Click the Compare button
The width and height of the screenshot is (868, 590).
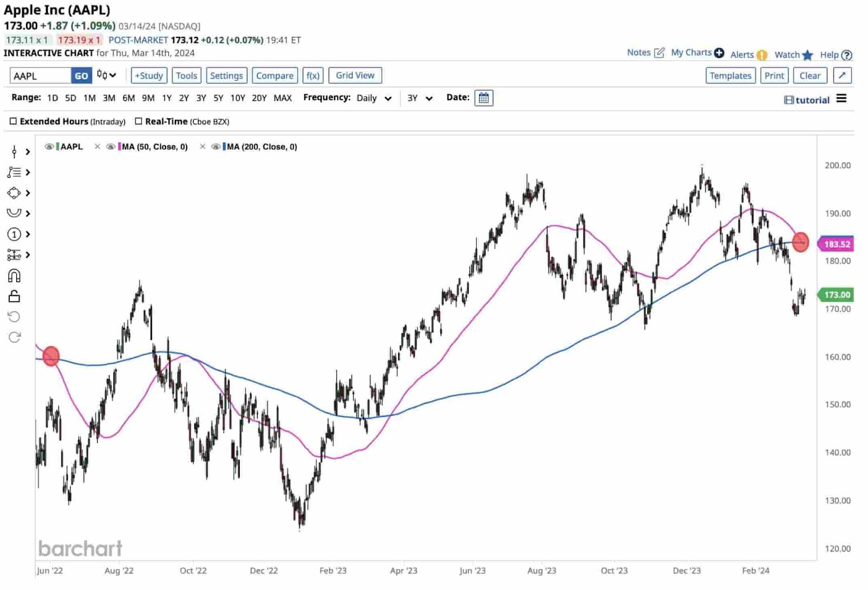tap(275, 75)
